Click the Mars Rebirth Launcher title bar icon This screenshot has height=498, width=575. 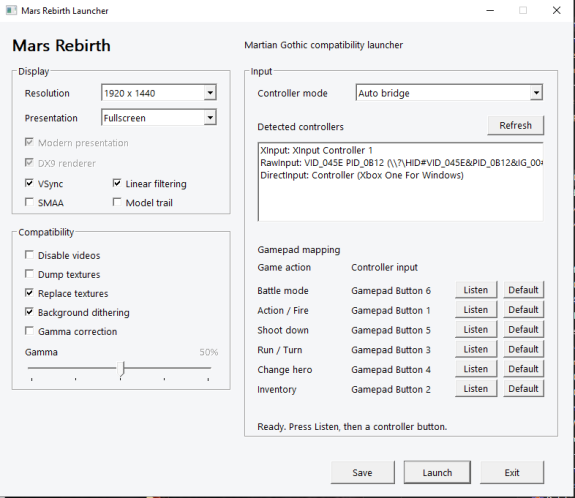coord(11,10)
